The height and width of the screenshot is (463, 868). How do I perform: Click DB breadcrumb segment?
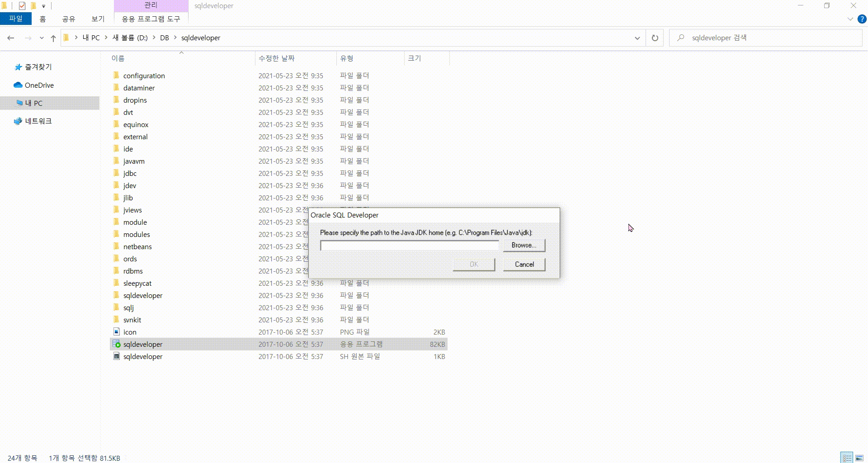coord(165,38)
